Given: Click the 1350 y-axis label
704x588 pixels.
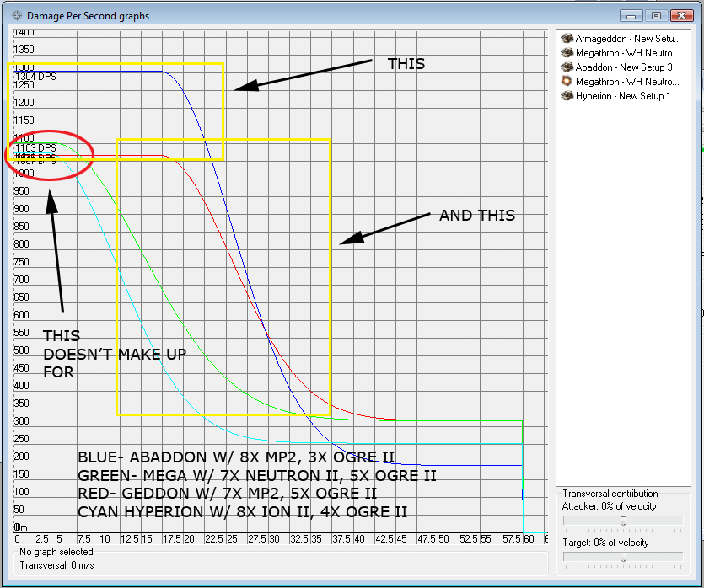Looking at the screenshot, I should pos(24,50).
